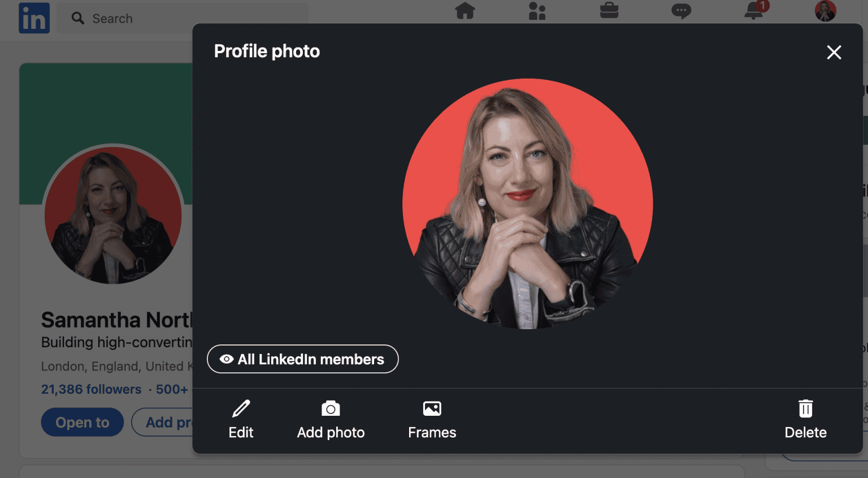Dismiss the Profile photo modal

(x=834, y=52)
